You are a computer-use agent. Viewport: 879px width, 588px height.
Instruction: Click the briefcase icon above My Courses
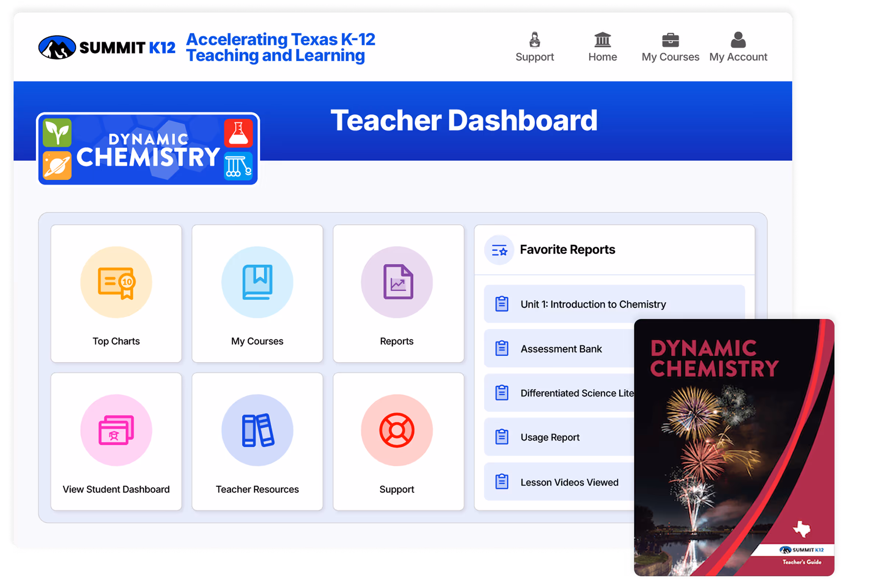(x=670, y=40)
